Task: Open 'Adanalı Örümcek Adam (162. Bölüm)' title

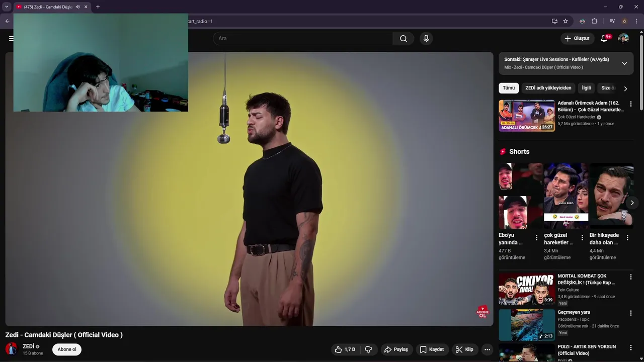Action: tap(591, 106)
